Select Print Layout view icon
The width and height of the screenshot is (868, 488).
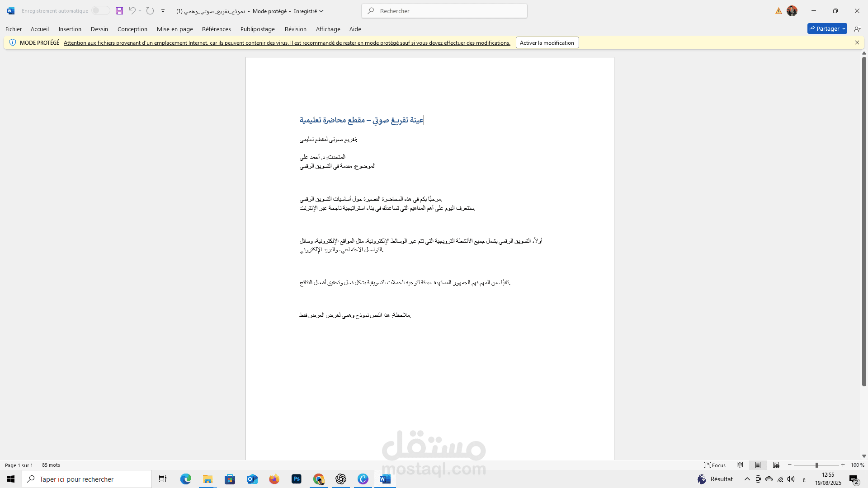pos(758,465)
